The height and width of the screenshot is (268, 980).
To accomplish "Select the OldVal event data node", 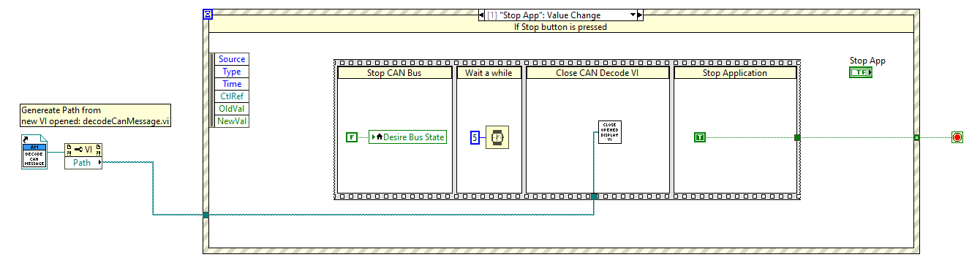I will [x=231, y=109].
